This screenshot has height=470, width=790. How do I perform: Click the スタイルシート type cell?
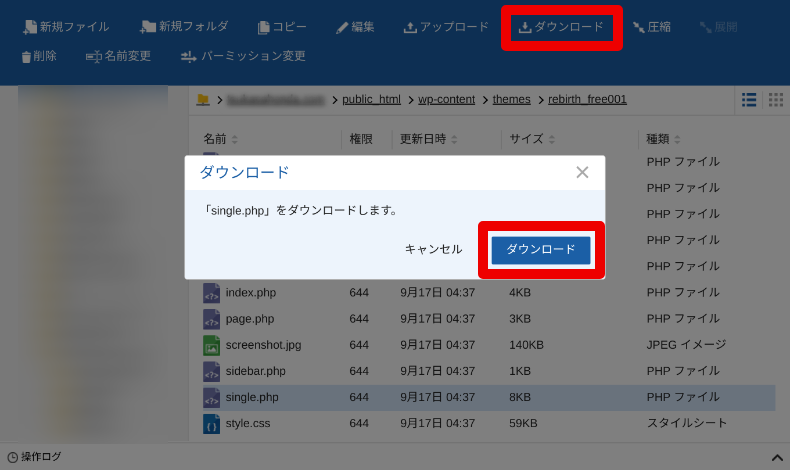pos(687,424)
